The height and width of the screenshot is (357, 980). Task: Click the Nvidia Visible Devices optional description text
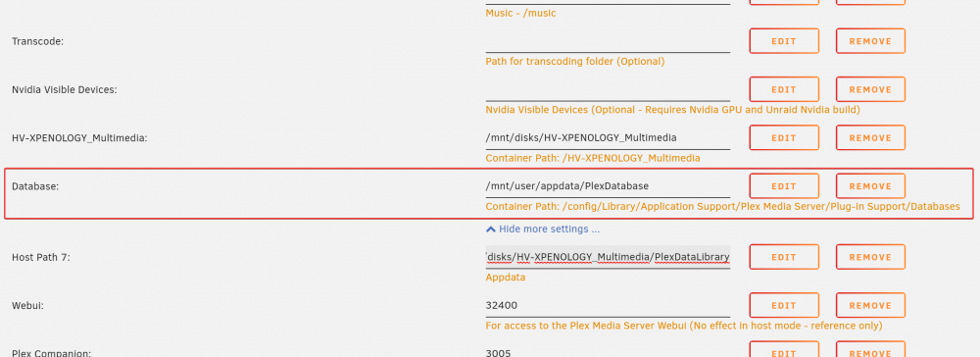(x=673, y=110)
